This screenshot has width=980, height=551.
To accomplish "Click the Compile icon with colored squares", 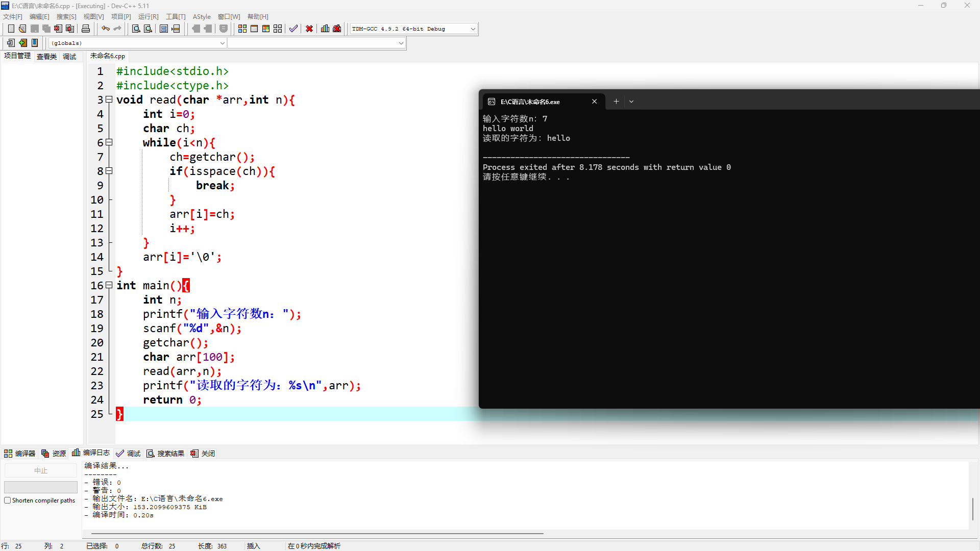I will [x=242, y=29].
